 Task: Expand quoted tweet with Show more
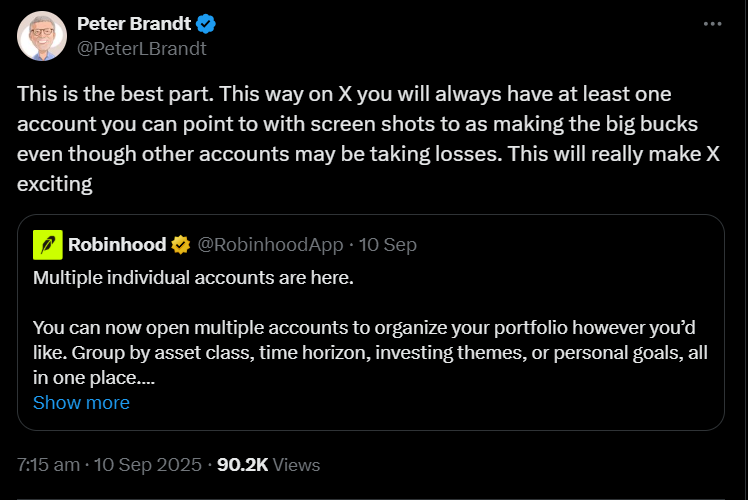(x=81, y=403)
